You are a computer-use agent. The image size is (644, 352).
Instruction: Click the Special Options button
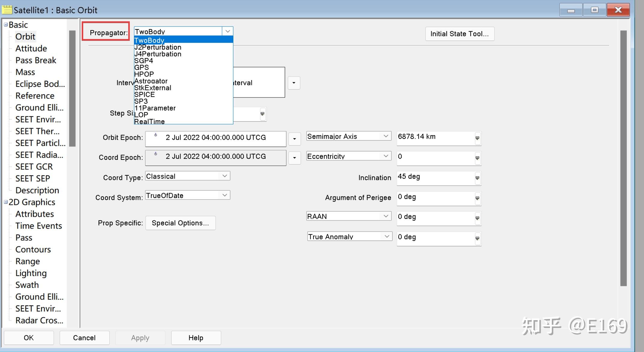[x=180, y=223]
